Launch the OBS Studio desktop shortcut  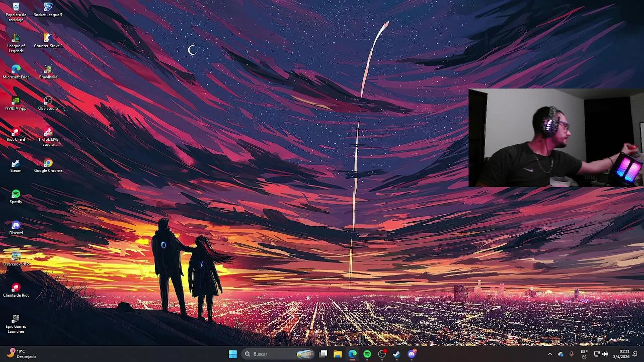(48, 103)
